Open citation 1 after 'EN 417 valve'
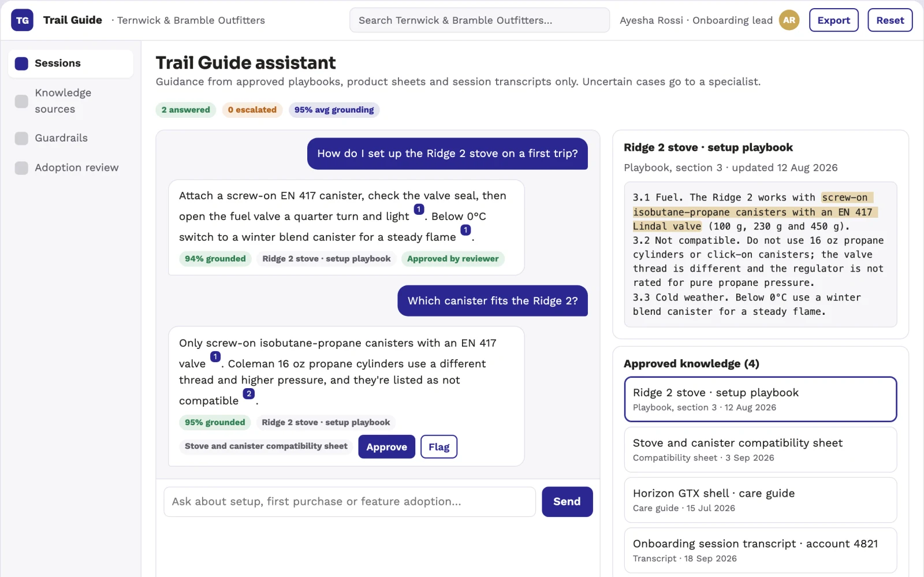Image resolution: width=924 pixels, height=577 pixels. tap(215, 356)
